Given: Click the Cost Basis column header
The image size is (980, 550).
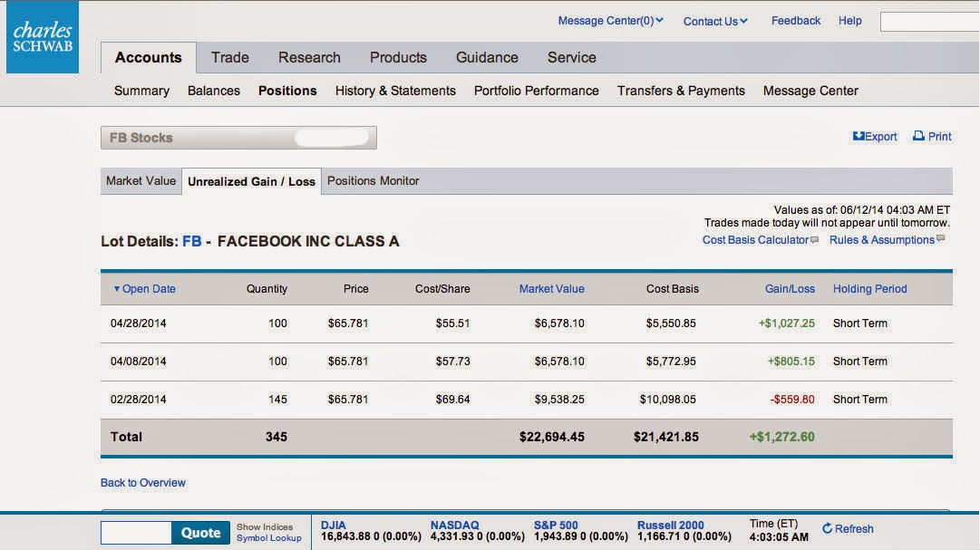Looking at the screenshot, I should click(673, 289).
